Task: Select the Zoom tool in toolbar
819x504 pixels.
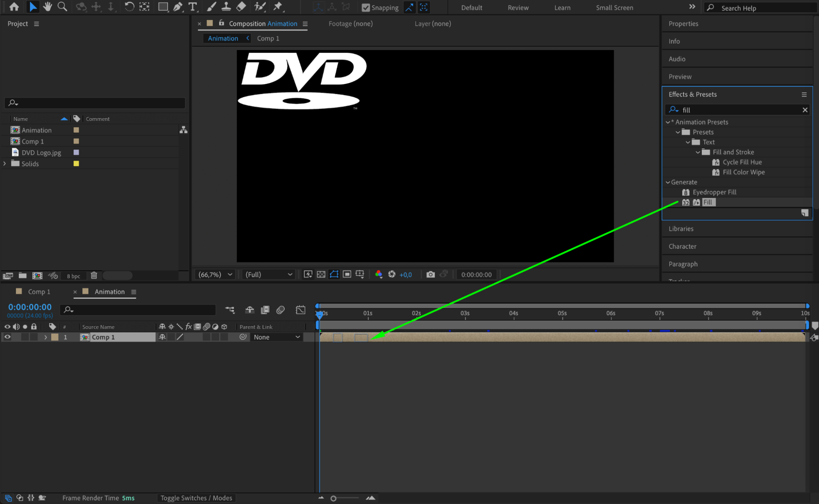Action: [62, 7]
